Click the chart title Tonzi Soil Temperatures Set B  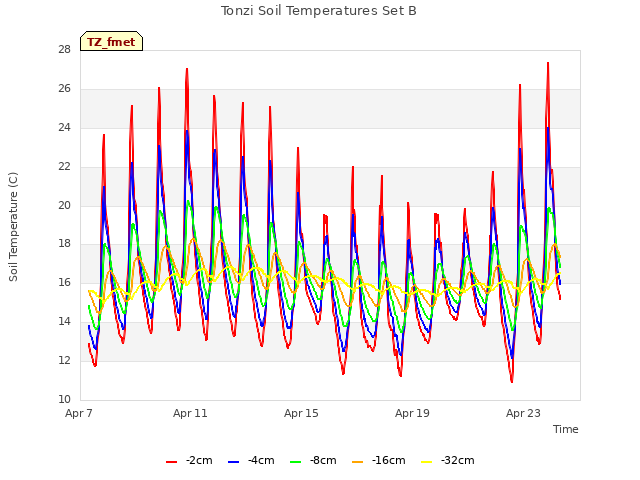point(319,11)
